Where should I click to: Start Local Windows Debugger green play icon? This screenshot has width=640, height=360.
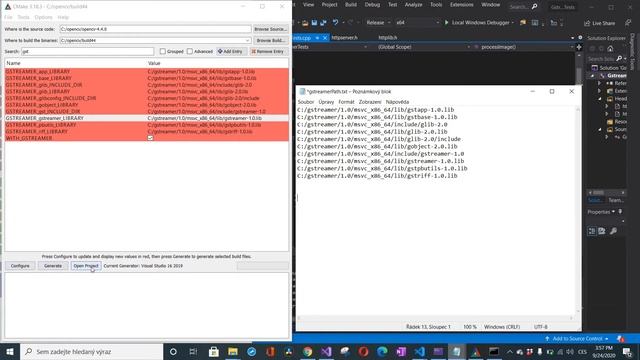(x=446, y=23)
